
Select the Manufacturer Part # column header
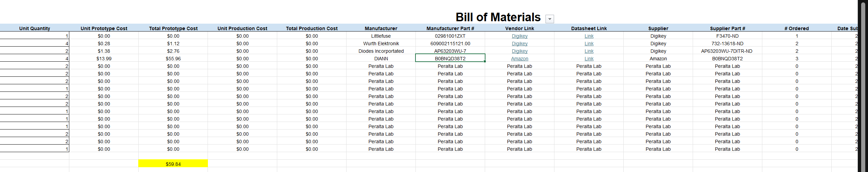pyautogui.click(x=450, y=28)
